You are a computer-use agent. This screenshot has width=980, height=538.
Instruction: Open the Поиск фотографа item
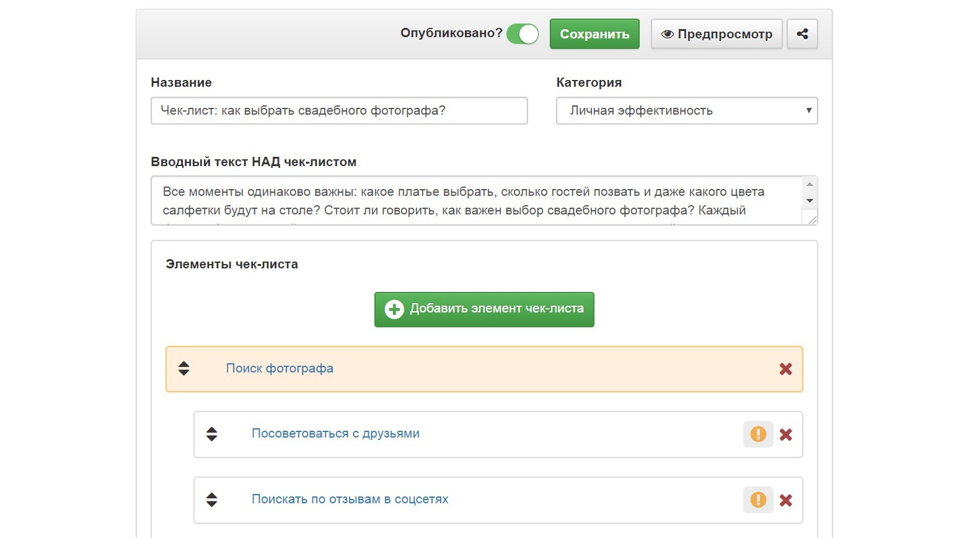(x=280, y=368)
